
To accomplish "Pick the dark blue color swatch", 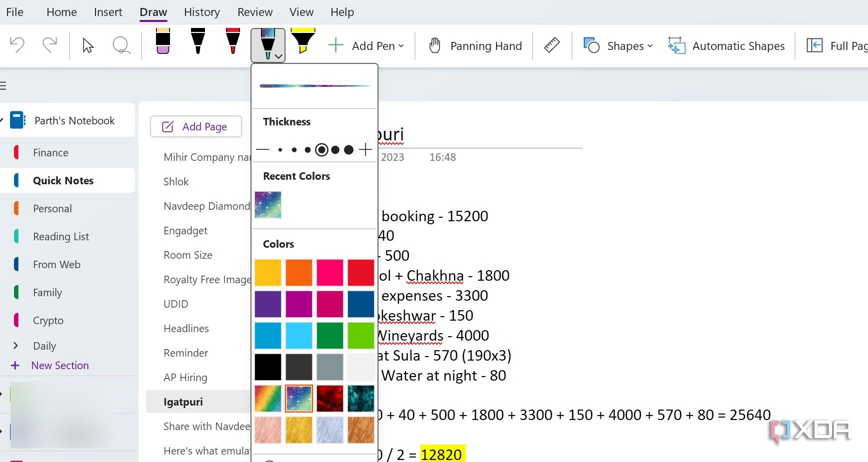I will [x=361, y=304].
